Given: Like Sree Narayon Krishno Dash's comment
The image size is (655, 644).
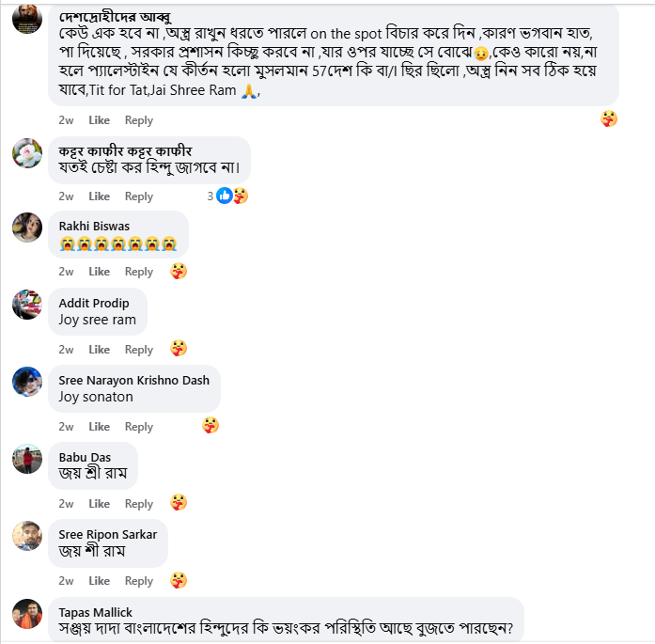Looking at the screenshot, I should pos(100,427).
